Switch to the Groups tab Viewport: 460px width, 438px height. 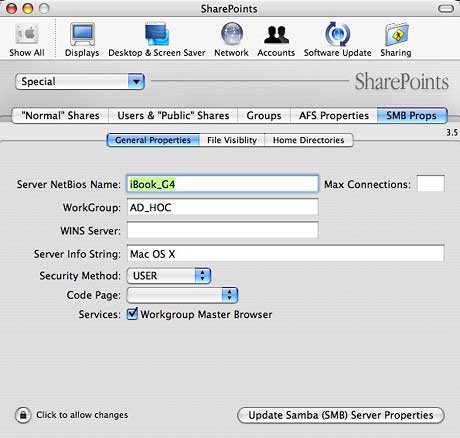pos(264,115)
